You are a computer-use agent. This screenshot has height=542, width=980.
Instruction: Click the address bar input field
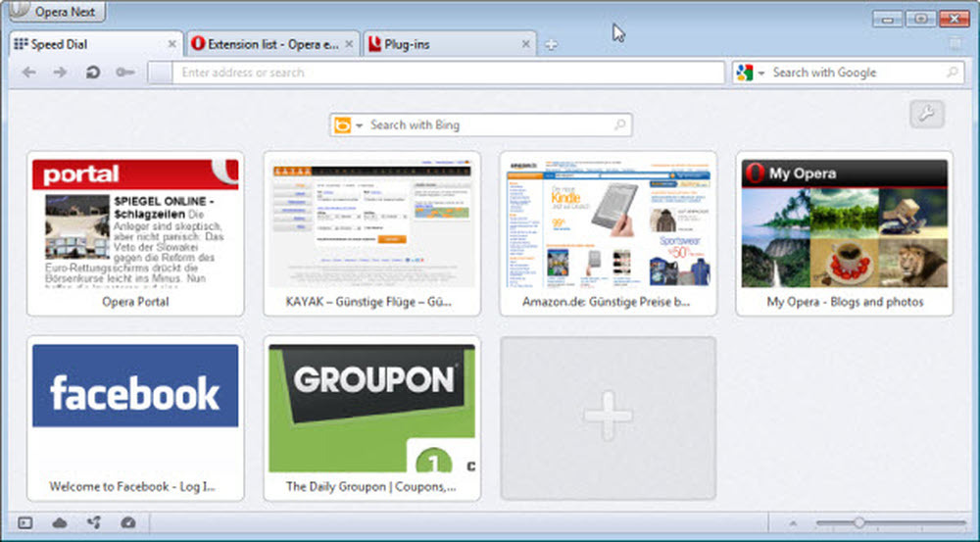point(451,73)
